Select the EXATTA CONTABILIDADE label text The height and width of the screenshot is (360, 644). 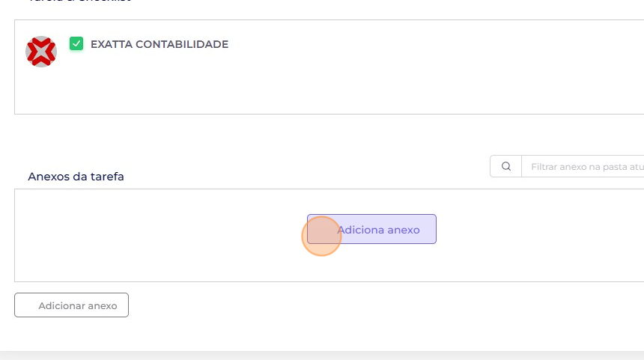click(160, 44)
